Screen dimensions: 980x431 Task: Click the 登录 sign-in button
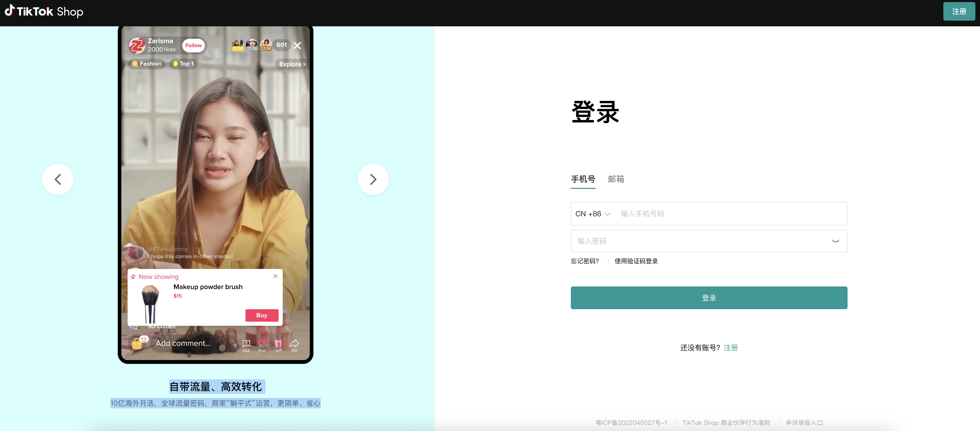[x=708, y=298]
